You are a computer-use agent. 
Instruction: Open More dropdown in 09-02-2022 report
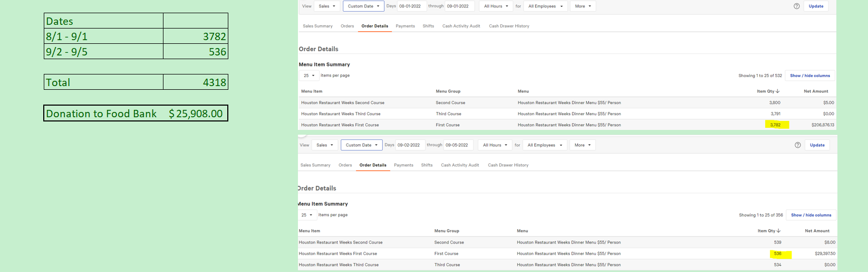[x=582, y=145]
